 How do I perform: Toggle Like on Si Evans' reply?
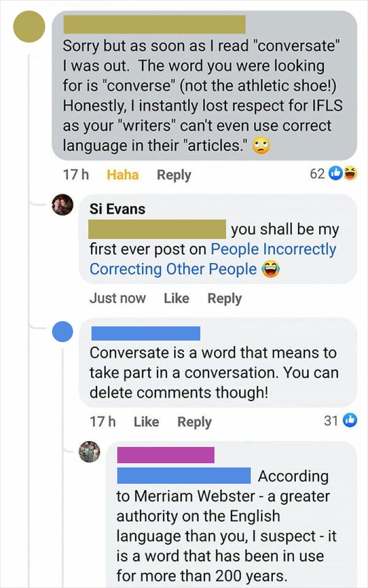176,298
